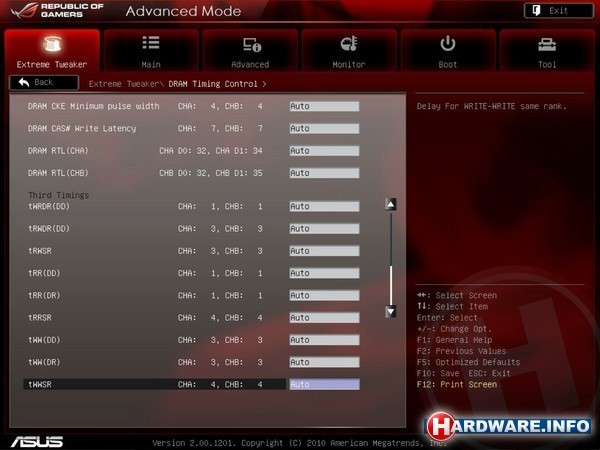Select the DRAM RTL(CHA) label
600x450 pixels.
[58, 151]
